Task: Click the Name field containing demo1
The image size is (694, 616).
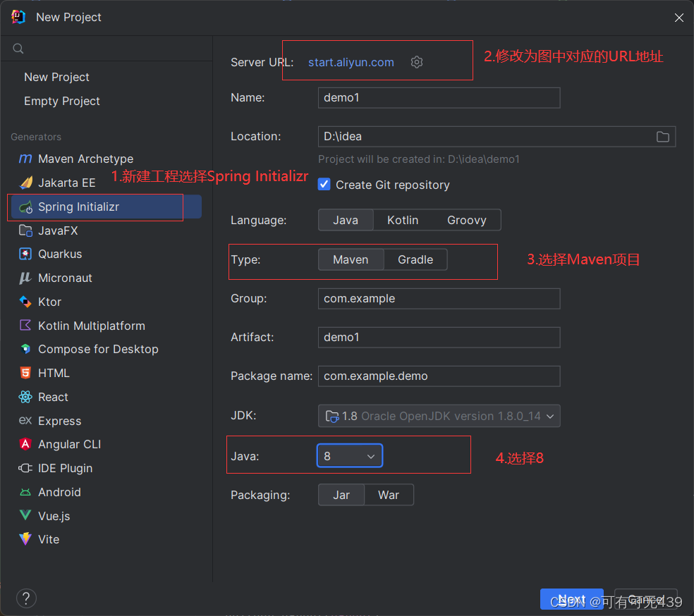Action: 439,98
